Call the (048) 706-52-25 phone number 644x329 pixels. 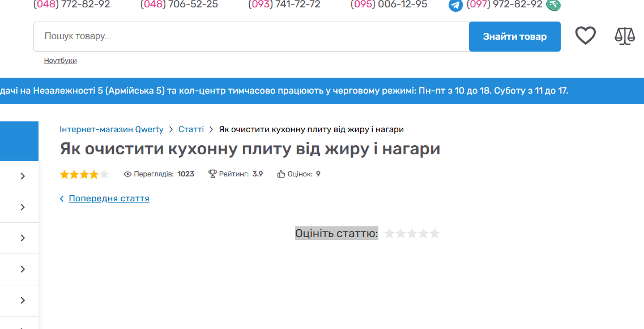click(x=179, y=5)
